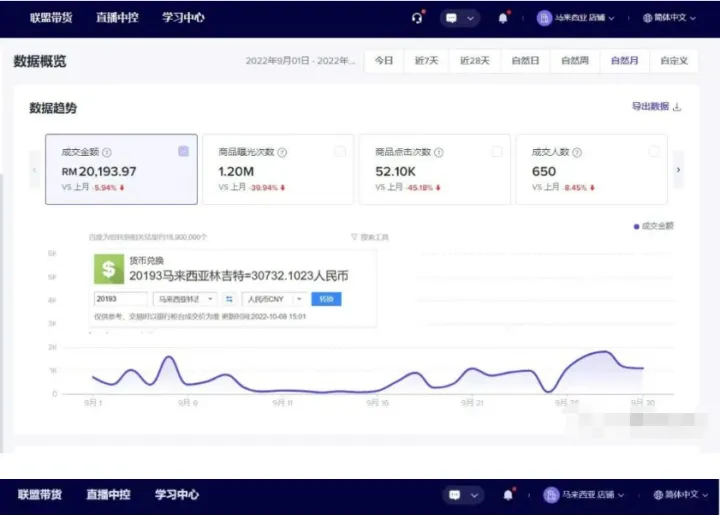Expand the top chat dropdown chevron
This screenshot has height=515, width=720.
(x=470, y=18)
